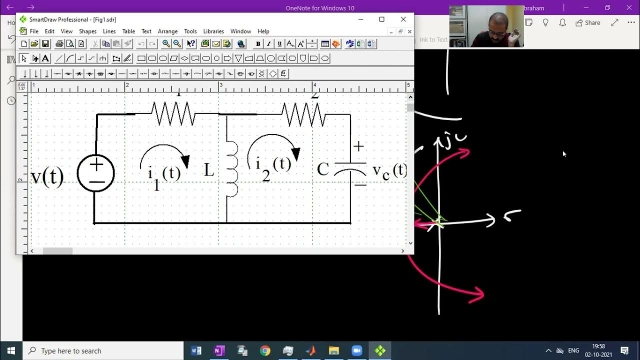Click the horizontal scrollbar thumb in SmartDraw

(58, 251)
